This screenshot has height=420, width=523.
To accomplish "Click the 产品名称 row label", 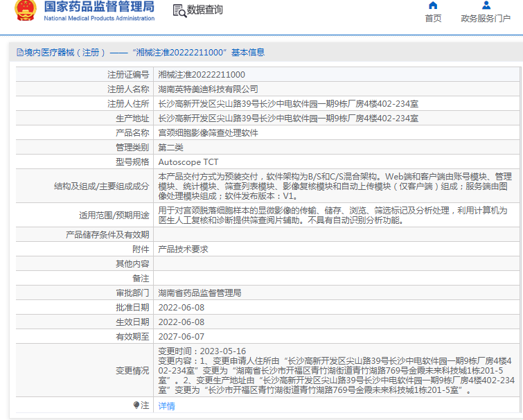I will (132, 133).
